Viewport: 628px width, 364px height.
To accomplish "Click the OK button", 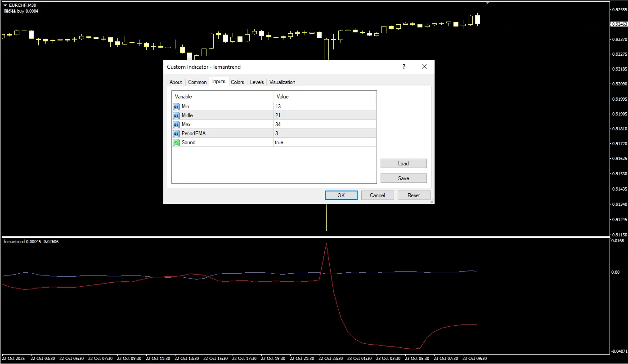I will click(x=341, y=195).
